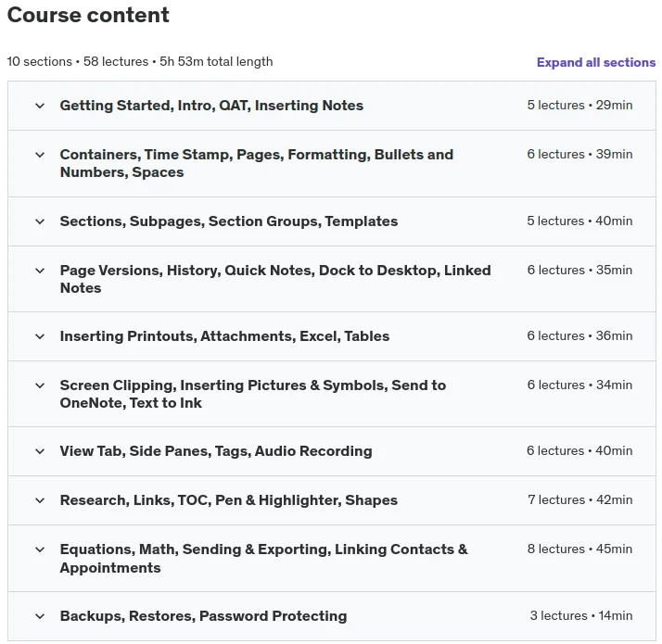Image resolution: width=662 pixels, height=644 pixels.
Task: Click the Inserting Printouts, Attachments, Excel, Tables title
Action: pyautogui.click(x=224, y=336)
